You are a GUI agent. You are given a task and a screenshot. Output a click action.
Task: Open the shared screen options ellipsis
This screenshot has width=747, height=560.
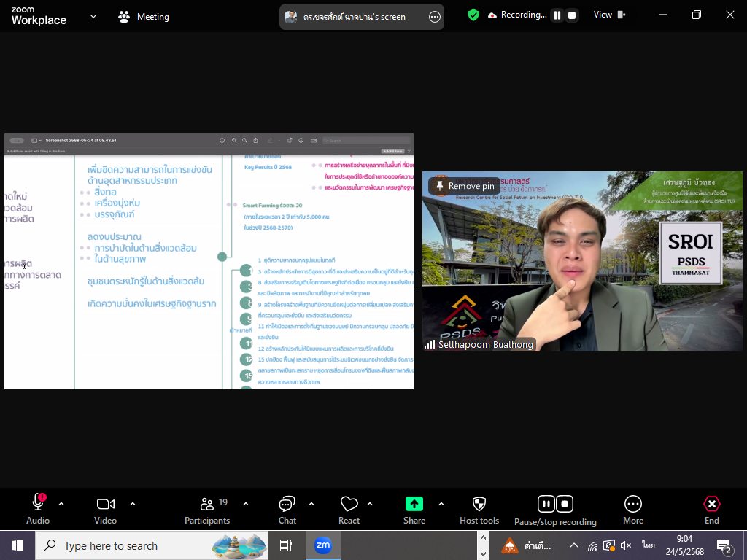pos(435,17)
